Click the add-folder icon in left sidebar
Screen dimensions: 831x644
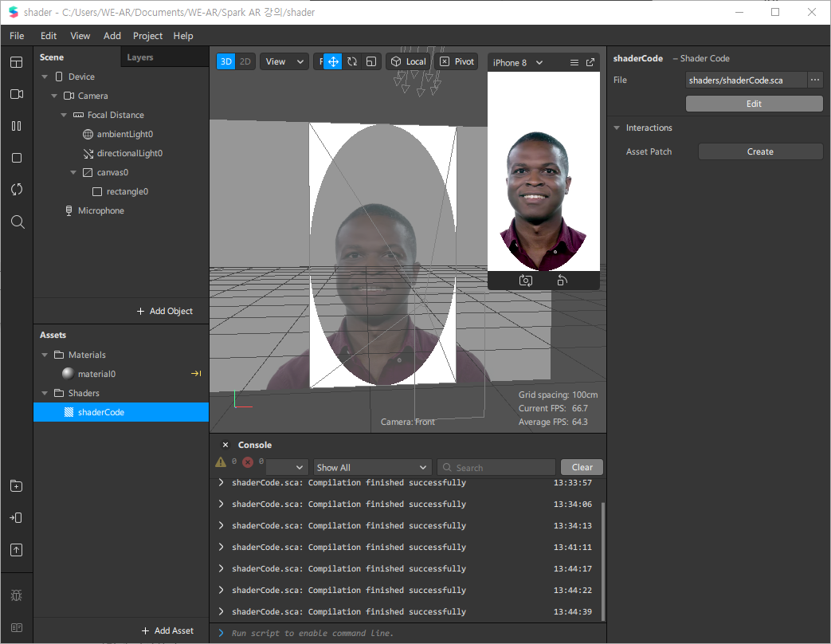pyautogui.click(x=17, y=485)
